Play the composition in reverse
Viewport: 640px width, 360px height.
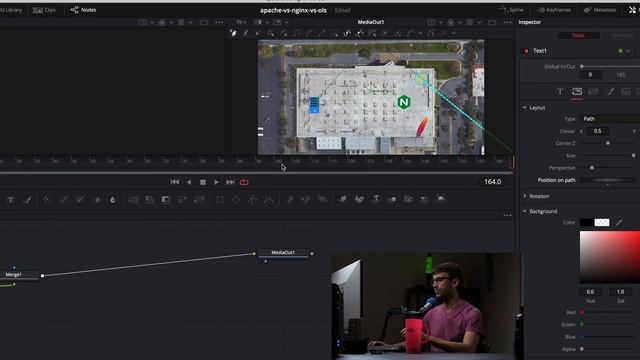(189, 182)
